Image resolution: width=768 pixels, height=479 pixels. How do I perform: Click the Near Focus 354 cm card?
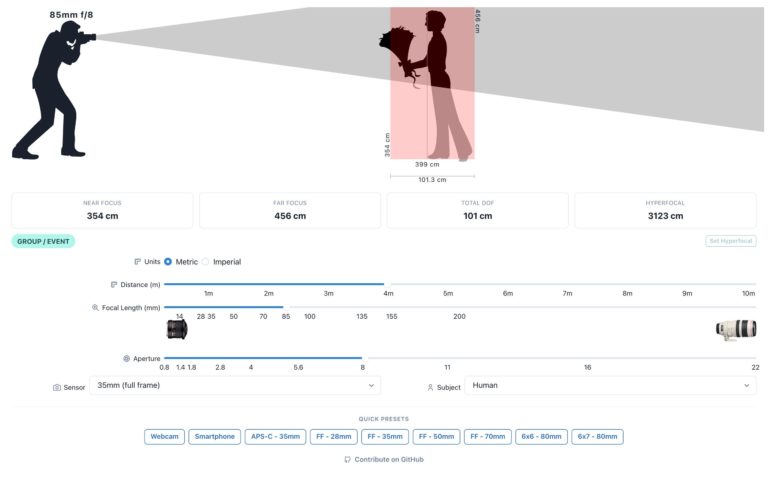pyautogui.click(x=102, y=211)
